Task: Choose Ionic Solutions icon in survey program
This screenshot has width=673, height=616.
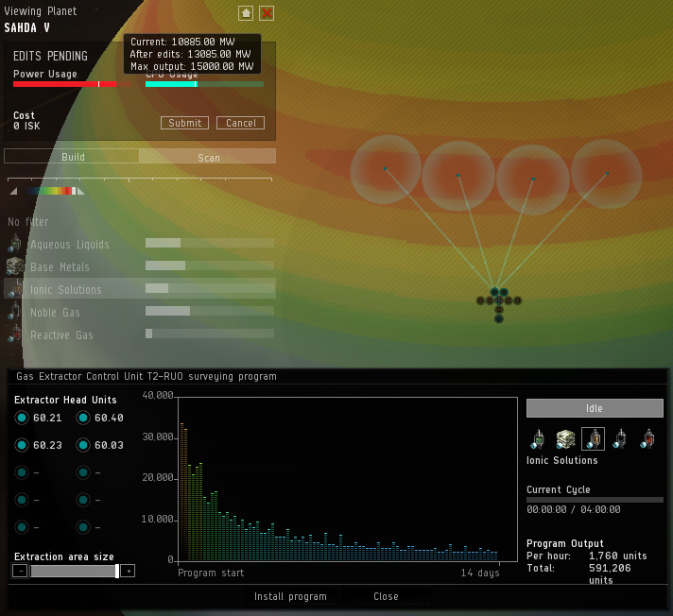Action: click(593, 438)
